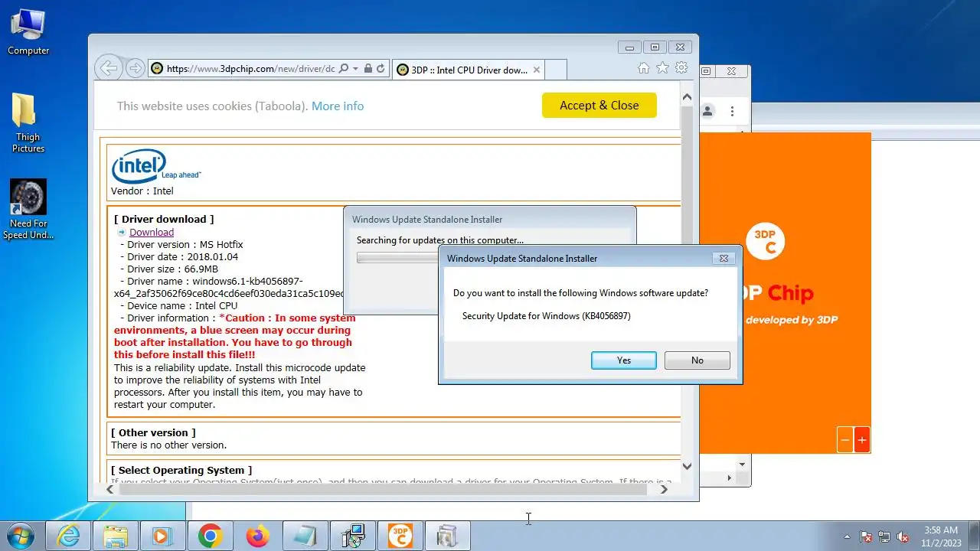Go forward in Internet Explorer
980x551 pixels.
click(x=135, y=69)
